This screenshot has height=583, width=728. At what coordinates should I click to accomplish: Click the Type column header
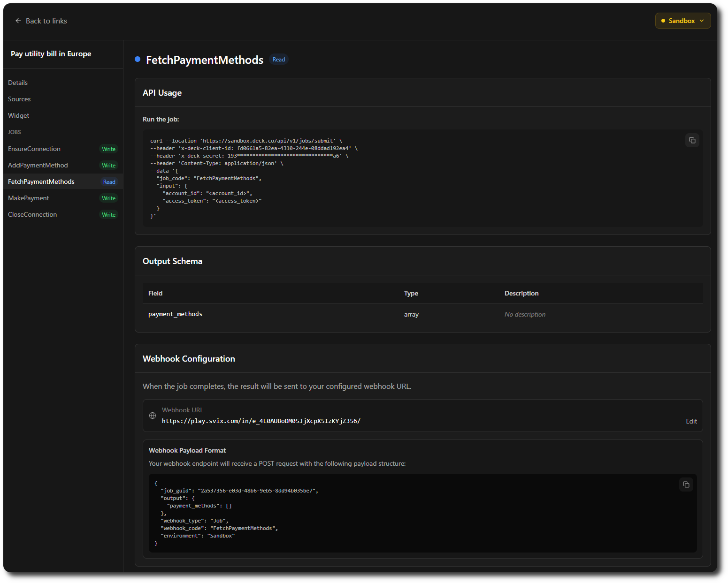[x=411, y=293]
